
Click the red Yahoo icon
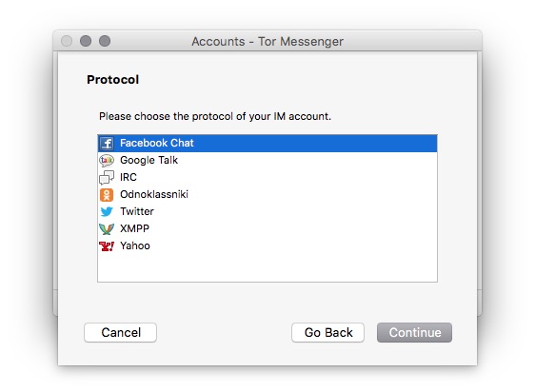coord(107,246)
